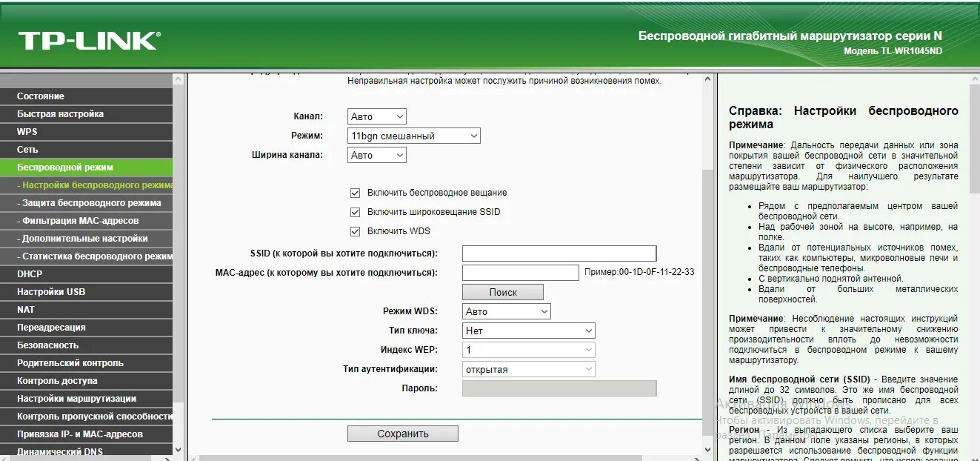Open Фильтрация MAC-адресов submenu

coord(86,221)
